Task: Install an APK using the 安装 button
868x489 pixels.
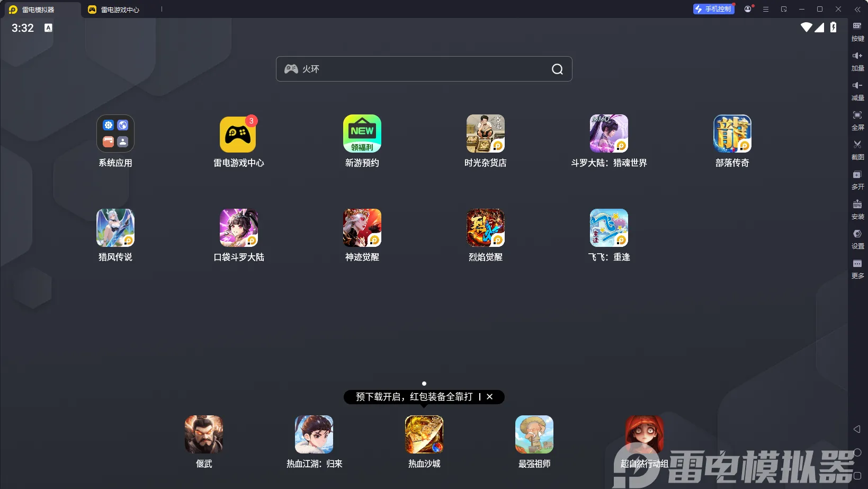Action: pyautogui.click(x=857, y=209)
